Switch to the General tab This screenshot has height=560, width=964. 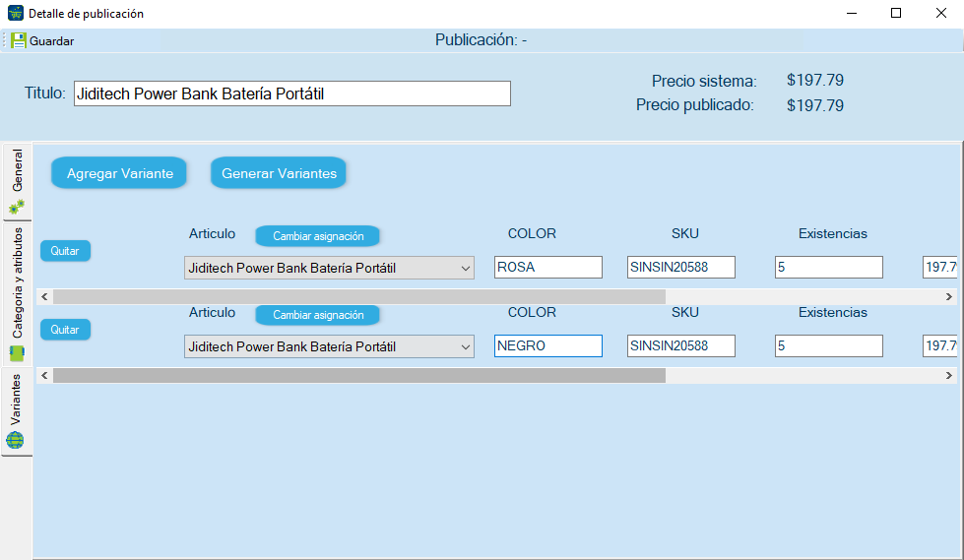coord(17,182)
